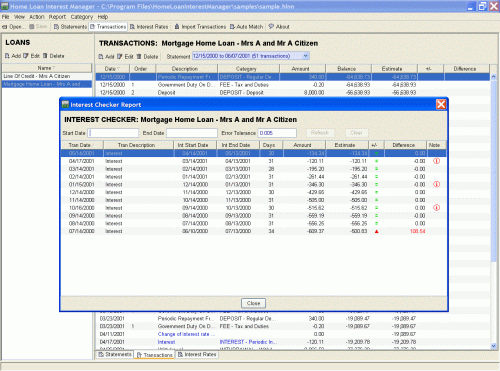Open the Change of interest rate link

(186, 334)
